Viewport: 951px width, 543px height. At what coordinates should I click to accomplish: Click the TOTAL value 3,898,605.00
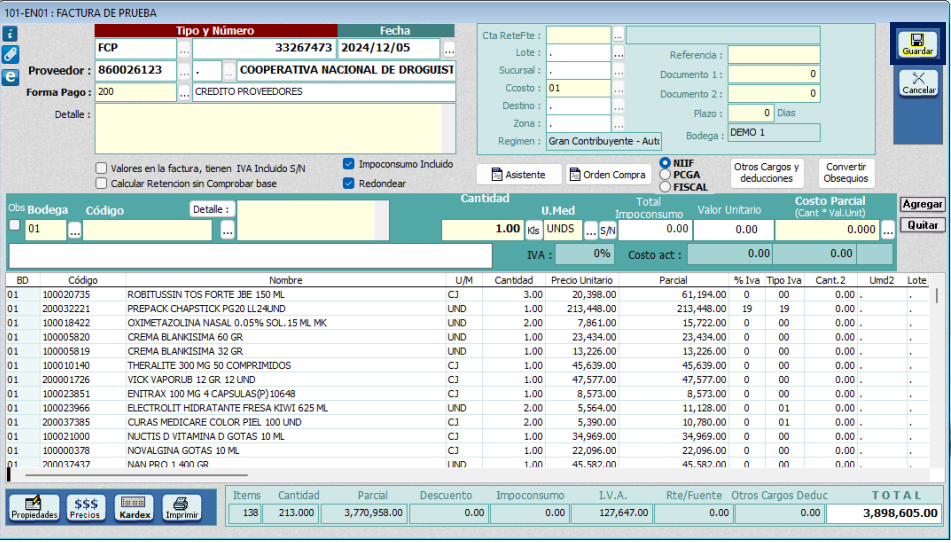click(884, 513)
